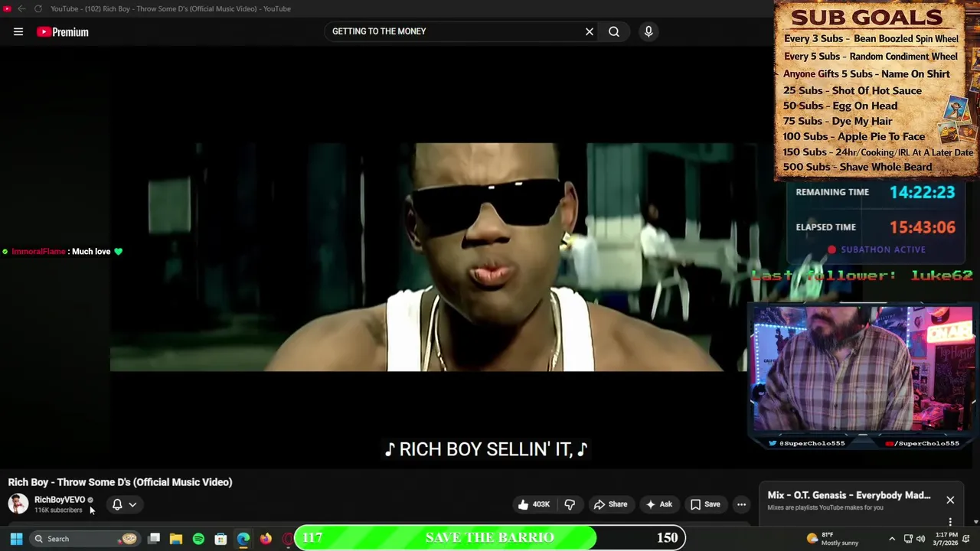Screen dimensions: 980x551
Task: Close the O.T. Genasis mix panel
Action: (950, 500)
